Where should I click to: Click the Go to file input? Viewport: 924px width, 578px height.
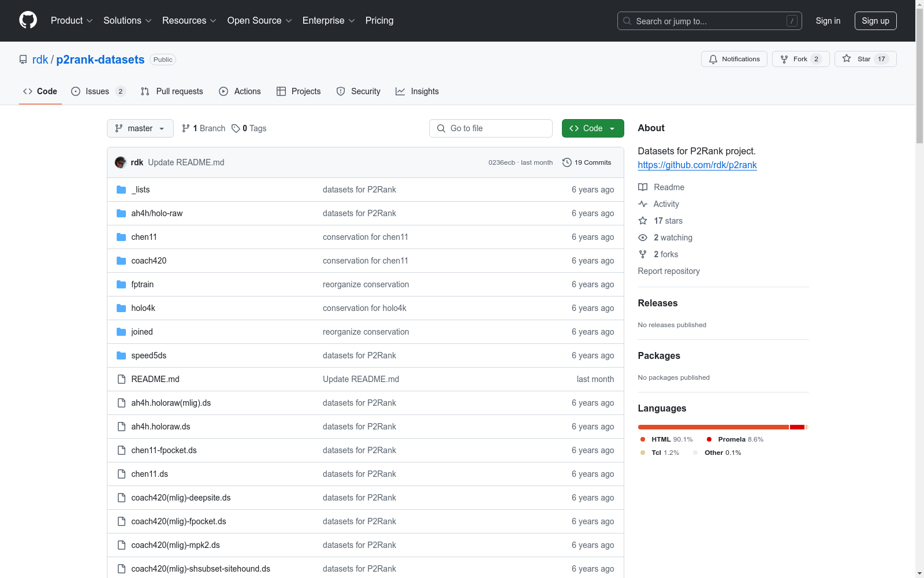point(491,128)
